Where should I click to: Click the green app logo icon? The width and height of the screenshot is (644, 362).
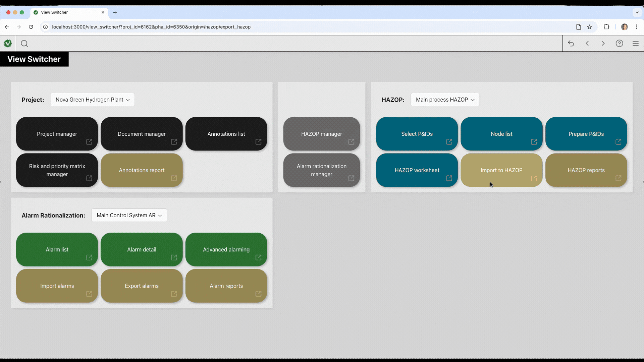click(8, 43)
